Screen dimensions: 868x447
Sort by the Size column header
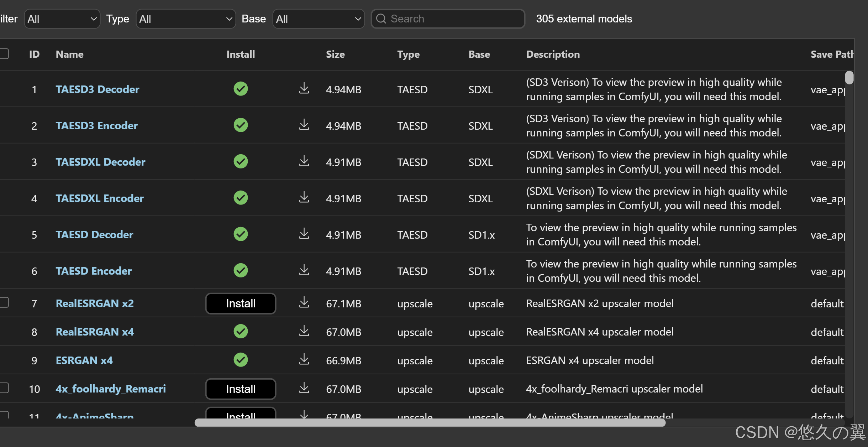click(x=335, y=54)
